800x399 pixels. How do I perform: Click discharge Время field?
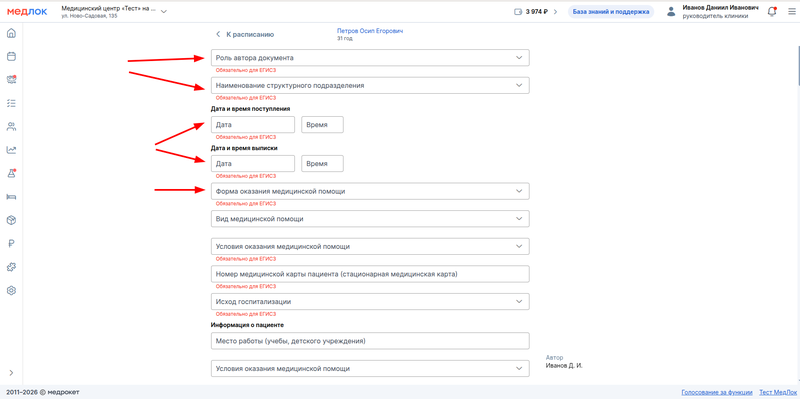pos(322,163)
